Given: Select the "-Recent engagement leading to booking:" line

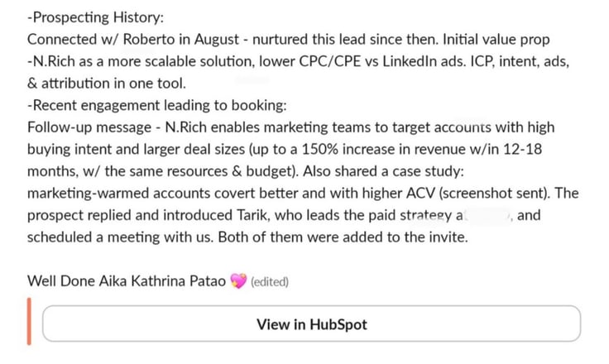Looking at the screenshot, I should click(157, 105).
